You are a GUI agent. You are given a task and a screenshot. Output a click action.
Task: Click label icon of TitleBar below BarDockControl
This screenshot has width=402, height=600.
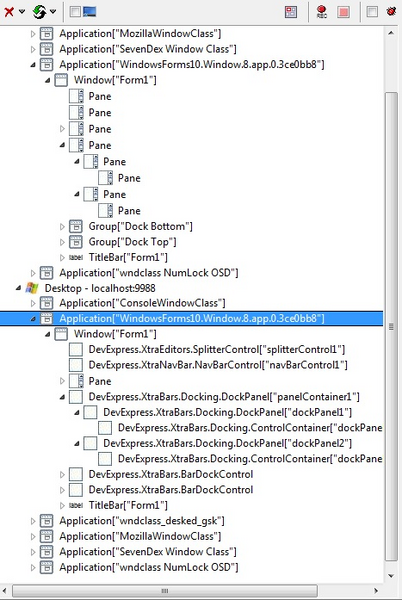point(76,505)
